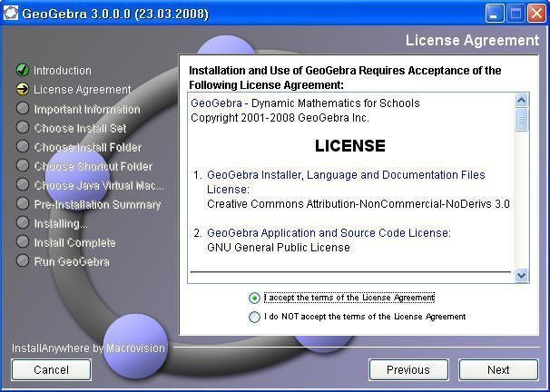Click the grey bullet beside Installing...
Image resolution: width=550 pixels, height=392 pixels.
(23, 222)
